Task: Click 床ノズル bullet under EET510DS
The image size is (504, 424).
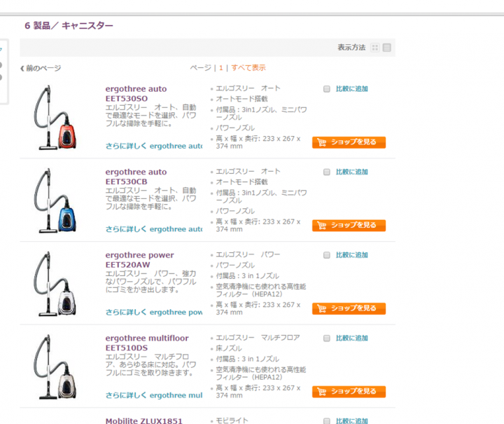Action: point(229,348)
